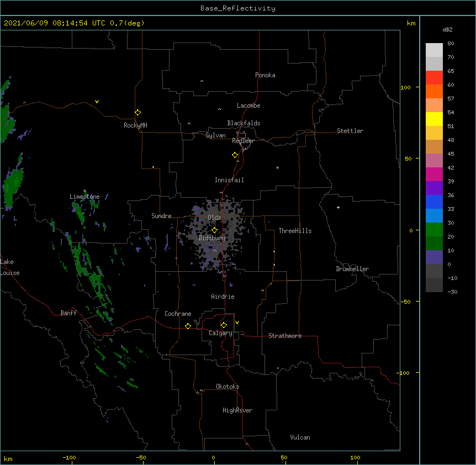Screen dimensions: 476x465
Task: Select the red 65 dBZ legend swatch
Action: pos(434,77)
